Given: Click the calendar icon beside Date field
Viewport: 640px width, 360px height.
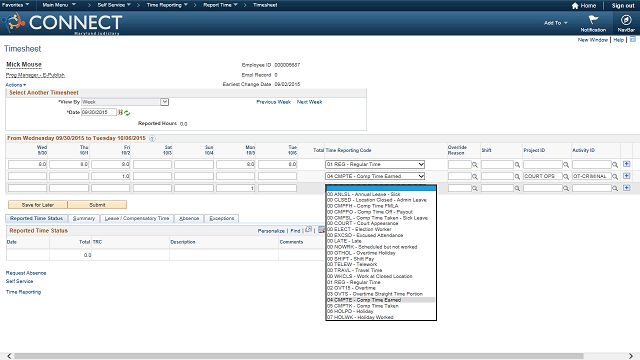Looking at the screenshot, I should pyautogui.click(x=120, y=112).
